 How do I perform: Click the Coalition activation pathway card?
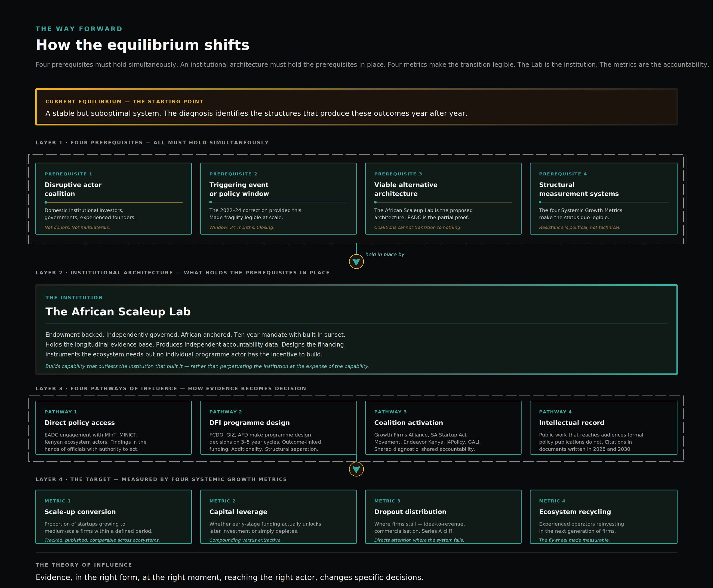point(443,427)
